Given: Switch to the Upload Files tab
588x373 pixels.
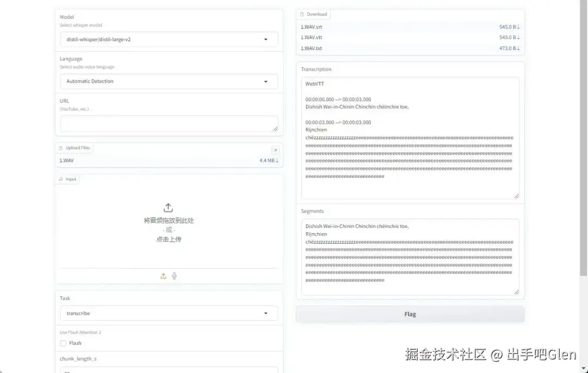Looking at the screenshot, I should pyautogui.click(x=74, y=147).
